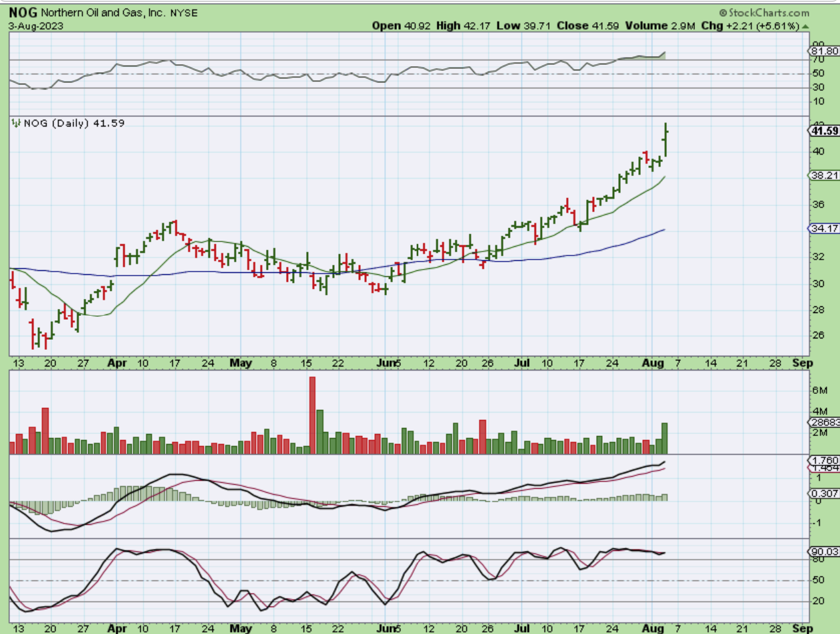840x634 pixels.
Task: Click the bar chart icon before NOG (Daily)
Action: click(x=16, y=123)
